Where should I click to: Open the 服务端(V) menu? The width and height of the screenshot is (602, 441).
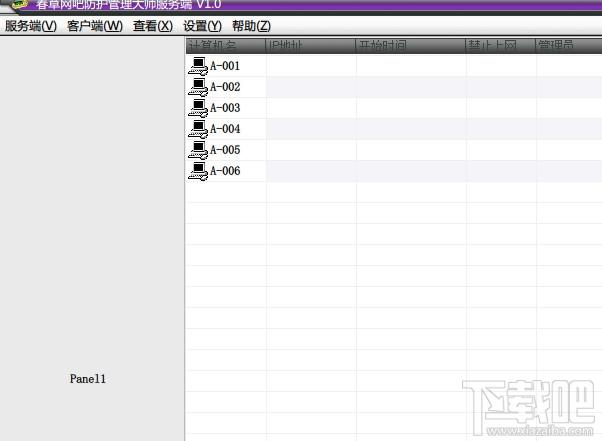pyautogui.click(x=31, y=26)
